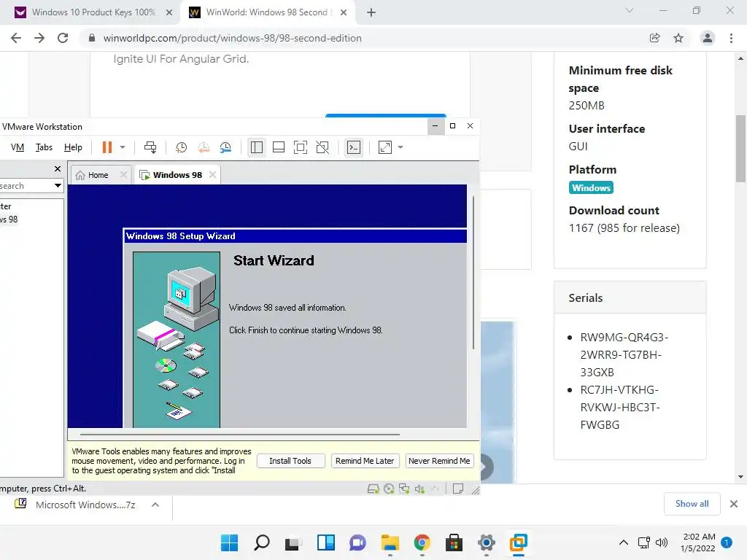747x560 pixels.
Task: Expand the downloaded file options chevron
Action: pos(155,505)
